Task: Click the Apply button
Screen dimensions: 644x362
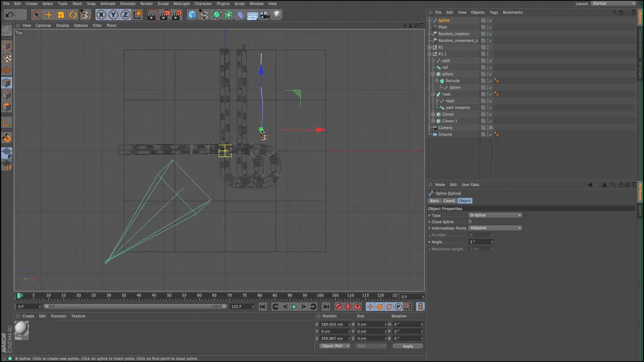Action: (408, 346)
